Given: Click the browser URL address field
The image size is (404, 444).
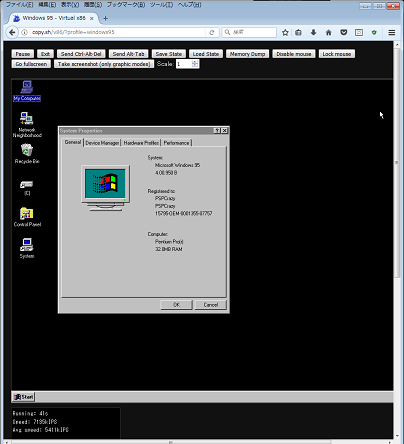Looking at the screenshot, I should click(x=118, y=32).
